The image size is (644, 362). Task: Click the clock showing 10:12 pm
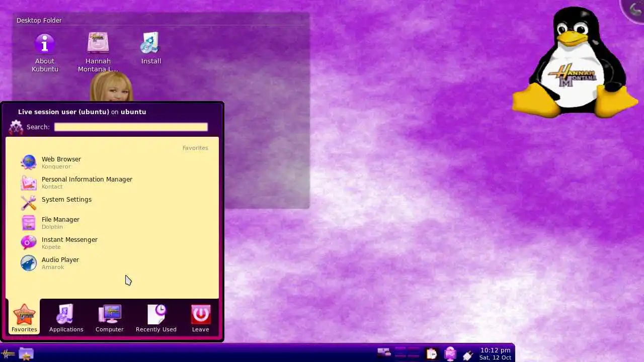point(495,354)
